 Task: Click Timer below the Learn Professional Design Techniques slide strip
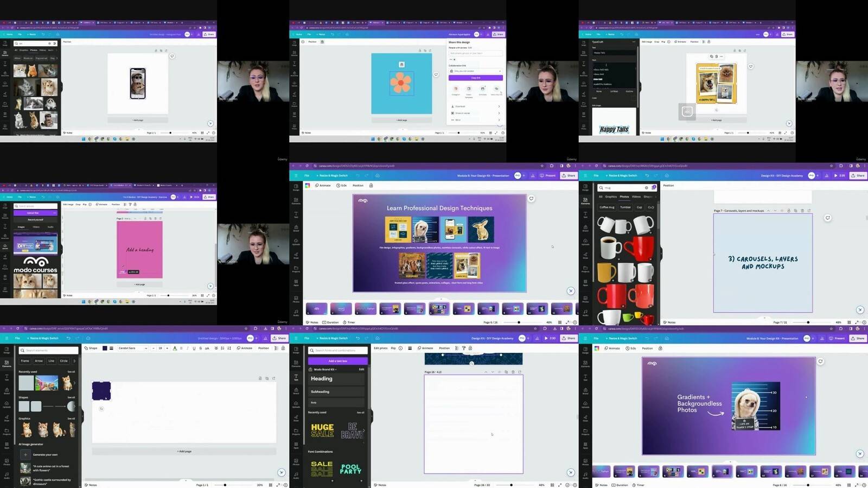coord(349,322)
